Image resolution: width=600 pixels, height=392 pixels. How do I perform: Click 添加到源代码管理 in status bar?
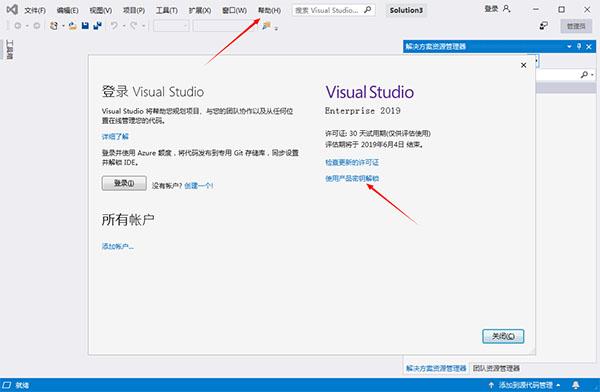pyautogui.click(x=525, y=385)
